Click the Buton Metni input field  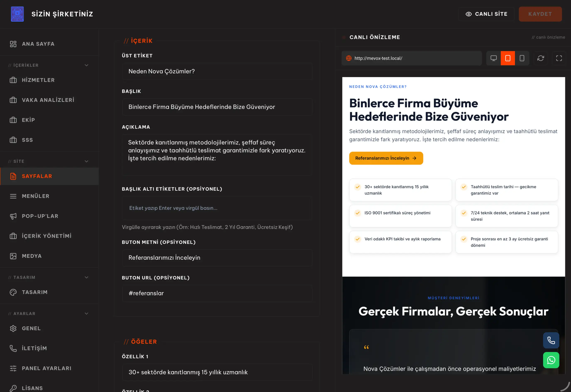pos(217,258)
